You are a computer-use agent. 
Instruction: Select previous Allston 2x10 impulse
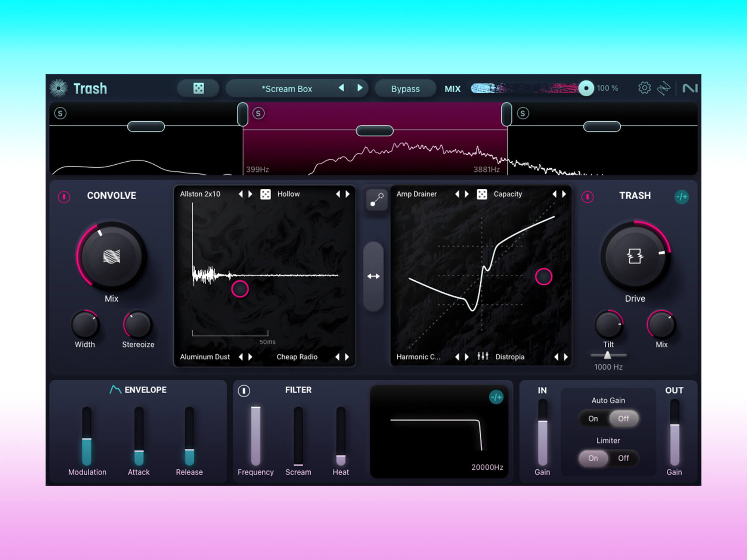click(x=241, y=194)
